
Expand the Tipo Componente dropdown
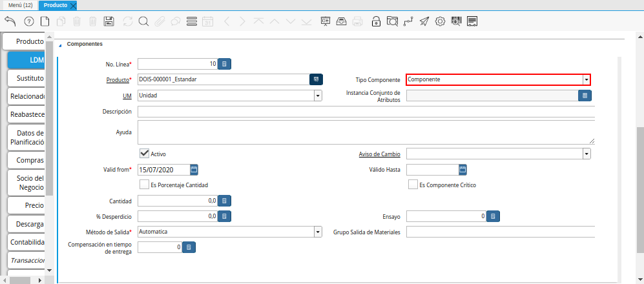(586, 79)
